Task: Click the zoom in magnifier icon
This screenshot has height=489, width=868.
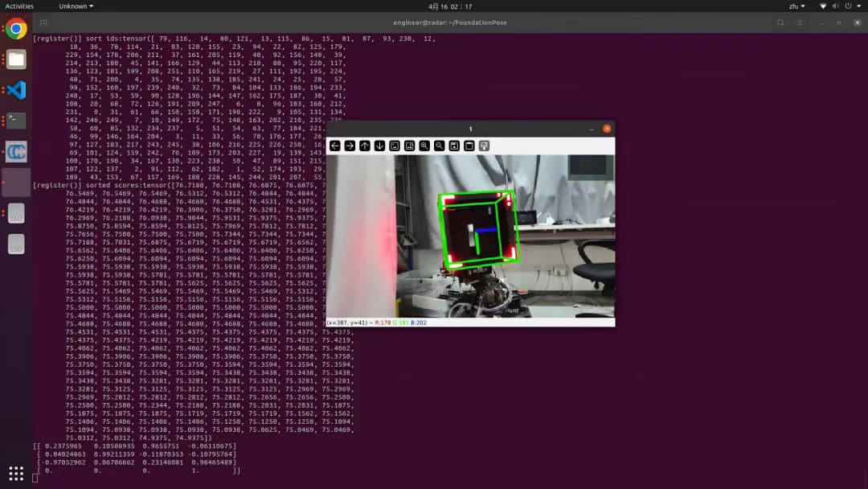Action: pyautogui.click(x=424, y=146)
